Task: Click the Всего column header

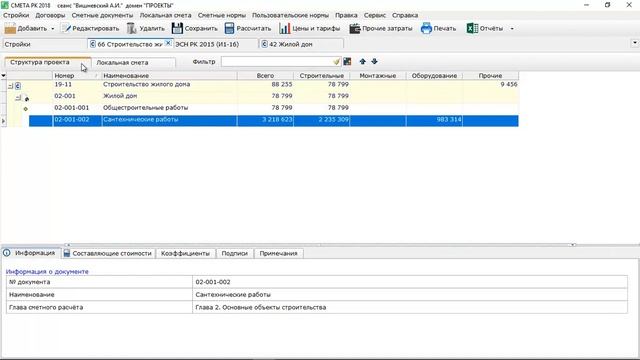Action: click(265, 76)
